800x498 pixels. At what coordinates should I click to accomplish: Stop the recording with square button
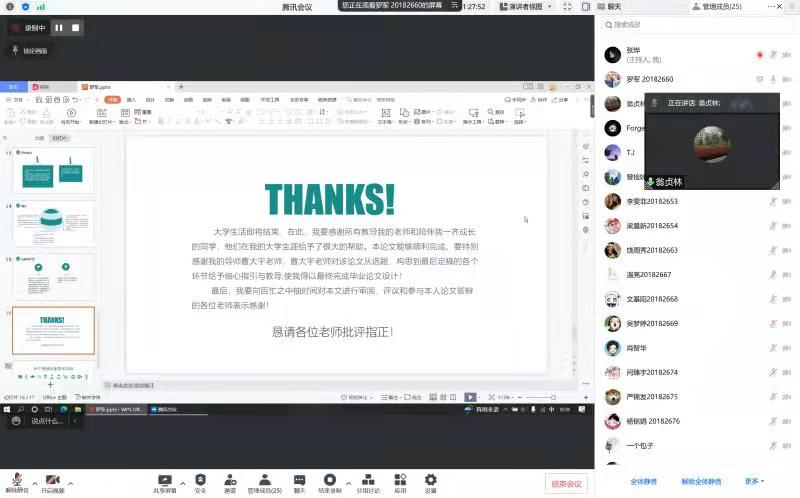pyautogui.click(x=75, y=28)
